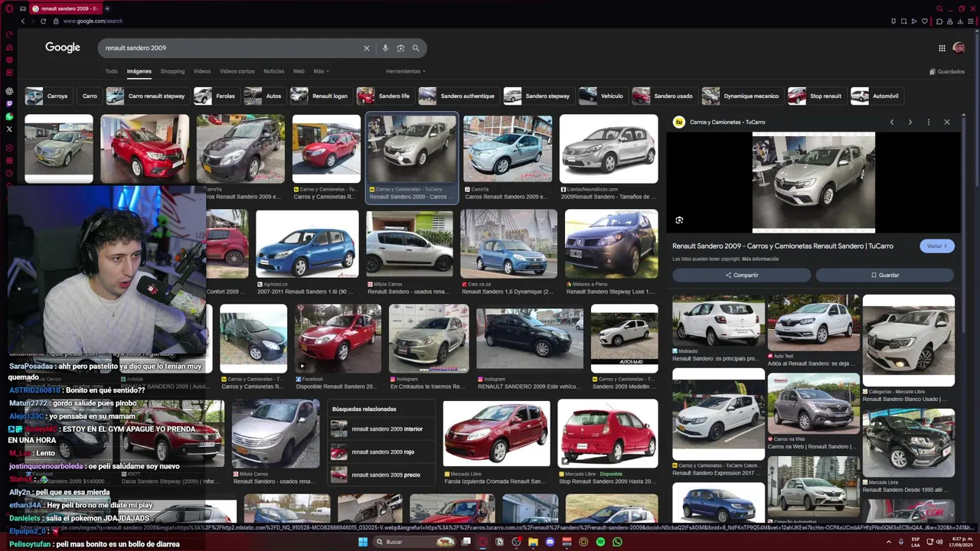Open the Guardados saved items link

(947, 72)
